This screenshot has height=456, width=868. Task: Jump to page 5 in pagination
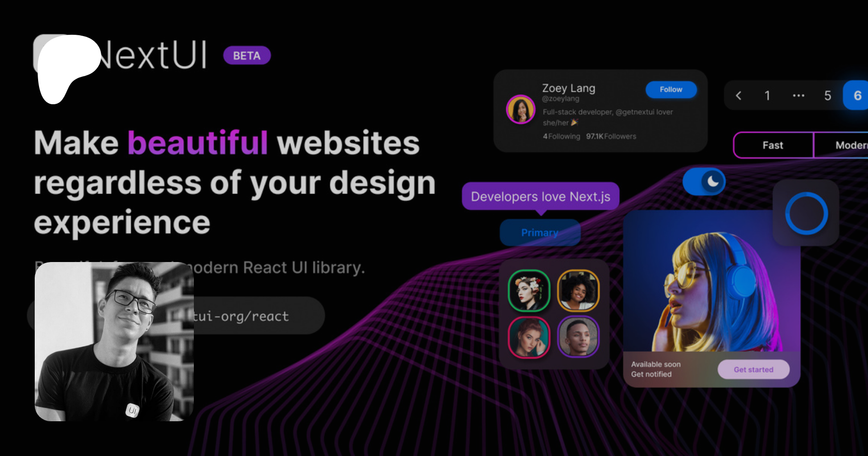tap(827, 96)
